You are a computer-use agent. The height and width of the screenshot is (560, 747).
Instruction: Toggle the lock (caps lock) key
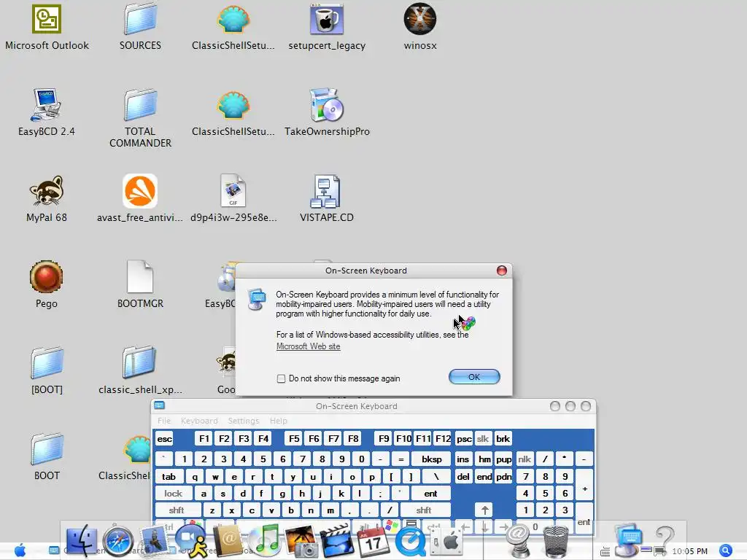pyautogui.click(x=174, y=494)
